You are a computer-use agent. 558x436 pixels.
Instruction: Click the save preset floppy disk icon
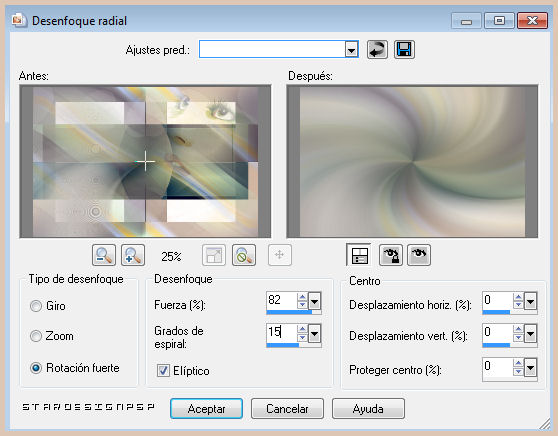(x=404, y=49)
